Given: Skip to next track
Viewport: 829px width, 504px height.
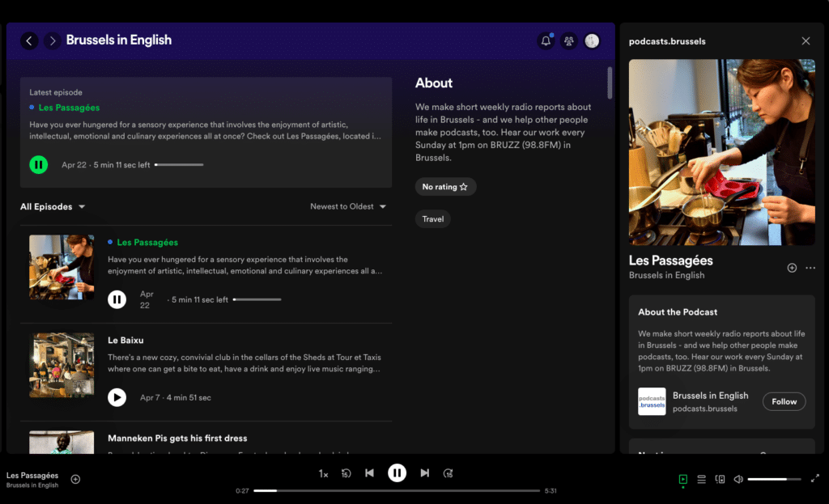Looking at the screenshot, I should click(x=424, y=472).
